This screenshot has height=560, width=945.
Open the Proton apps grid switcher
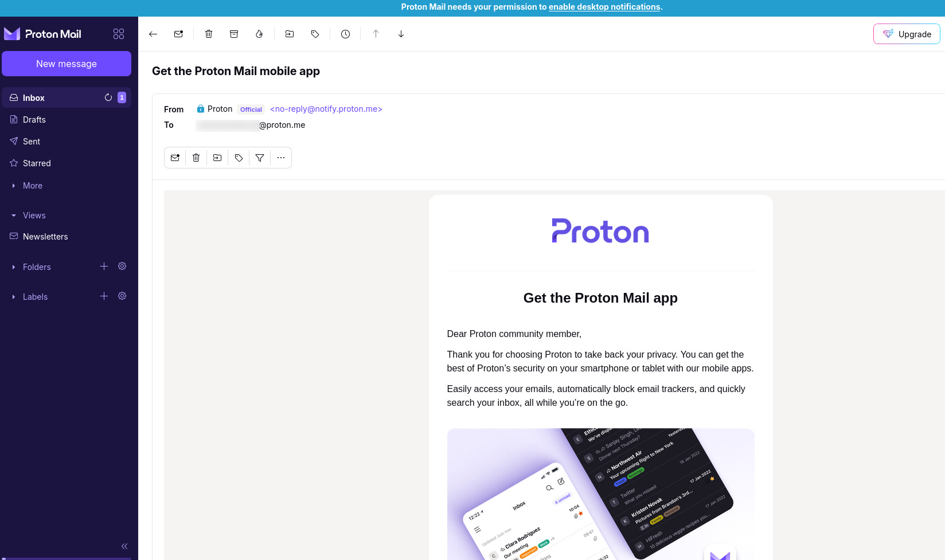(119, 34)
